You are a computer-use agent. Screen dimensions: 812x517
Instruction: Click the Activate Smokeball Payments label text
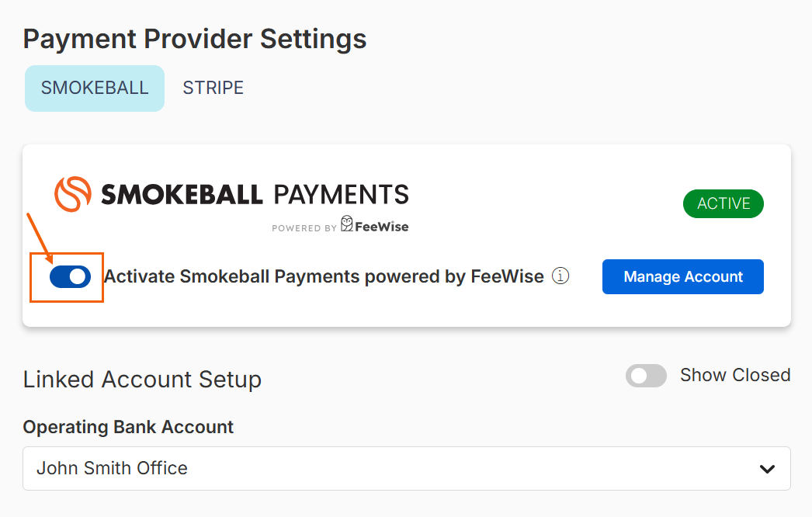coord(324,276)
